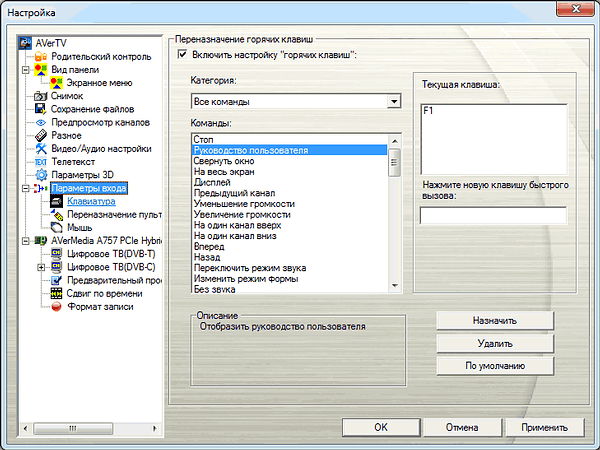Image resolution: width=600 pixels, height=450 pixels.
Task: Select the Стоп command
Action: (x=290, y=139)
